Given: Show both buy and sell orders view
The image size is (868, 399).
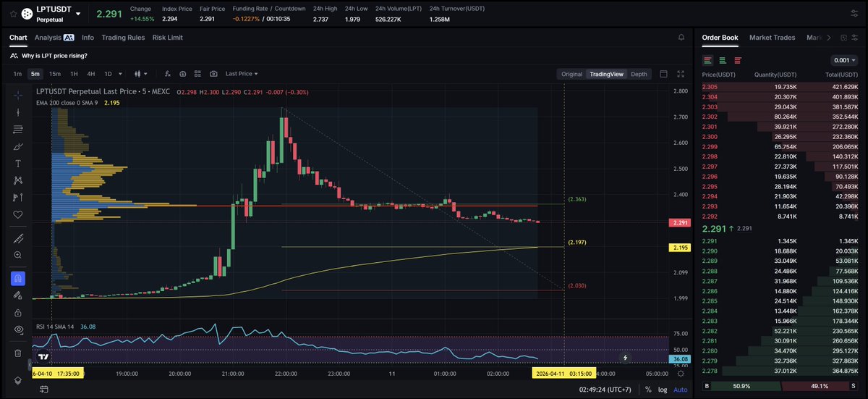Looking at the screenshot, I should pyautogui.click(x=707, y=60).
